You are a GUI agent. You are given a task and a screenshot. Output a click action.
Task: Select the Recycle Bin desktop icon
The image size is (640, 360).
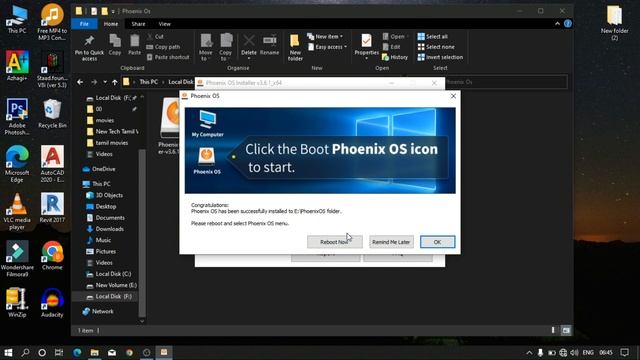tap(52, 114)
